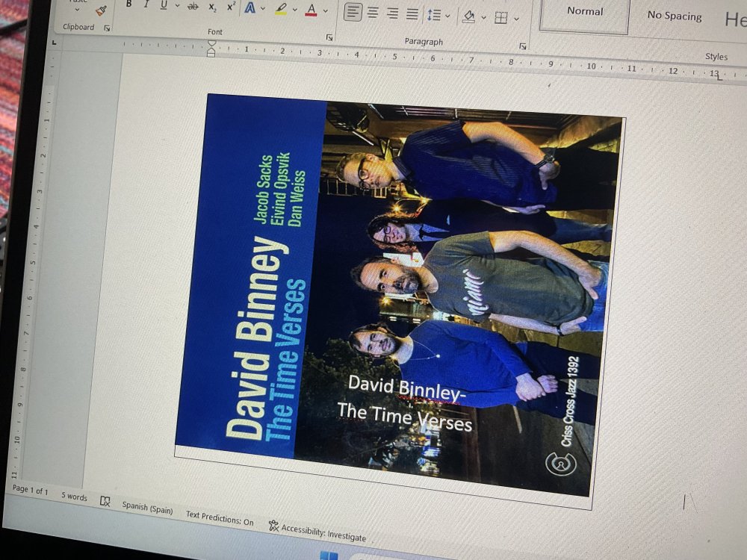Screen dimensions: 747x560
Task: Click Page 1 of 1 indicator
Action: click(x=30, y=490)
